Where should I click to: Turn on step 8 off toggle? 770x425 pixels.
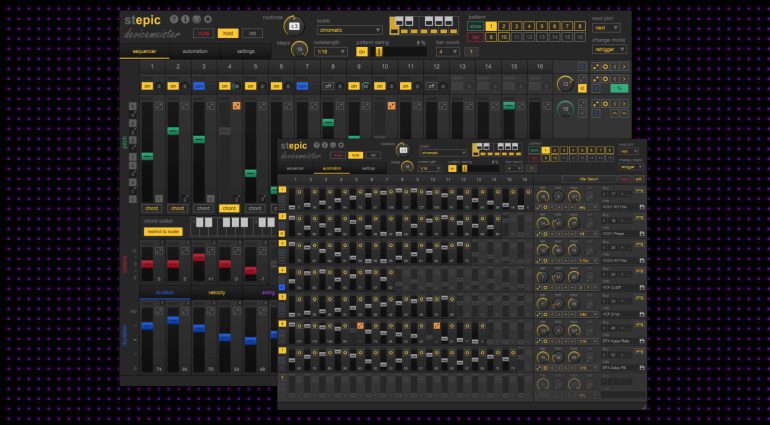328,86
